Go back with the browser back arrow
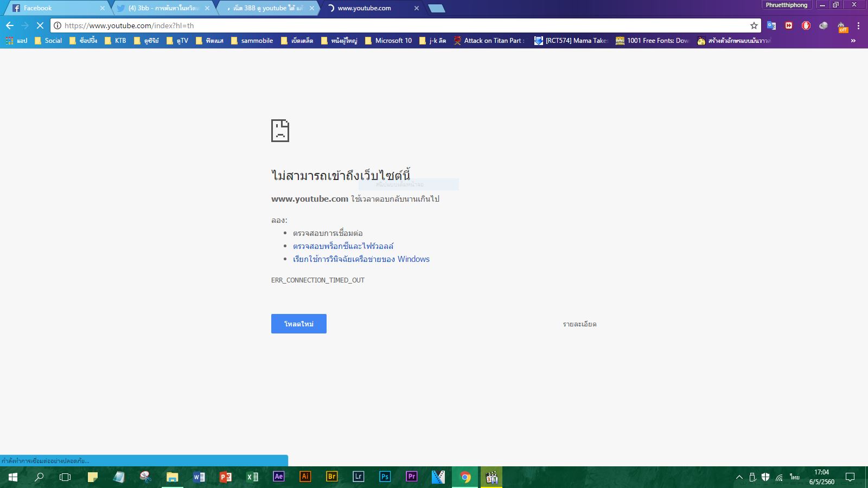The image size is (868, 488). coord(10,25)
